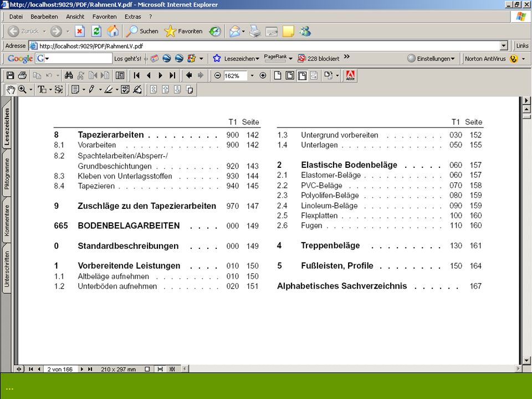The width and height of the screenshot is (532, 399).
Task: Open the address bar URL dropdown
Action: [x=504, y=46]
